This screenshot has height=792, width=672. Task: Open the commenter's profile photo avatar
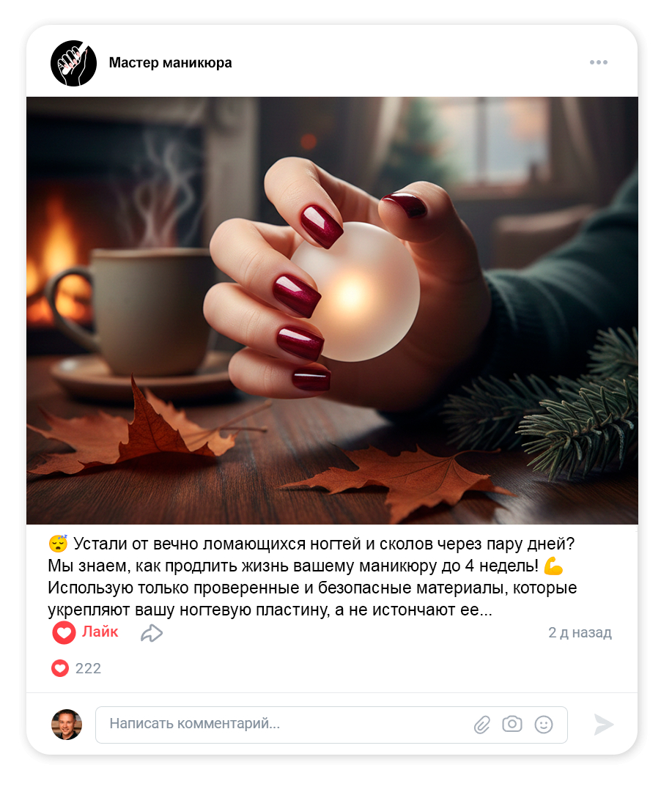[x=67, y=725]
